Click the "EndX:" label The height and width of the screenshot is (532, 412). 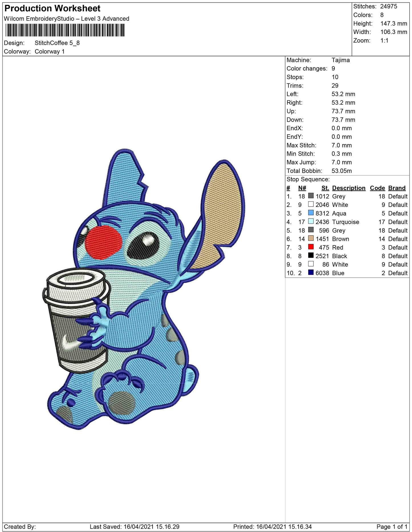(295, 129)
